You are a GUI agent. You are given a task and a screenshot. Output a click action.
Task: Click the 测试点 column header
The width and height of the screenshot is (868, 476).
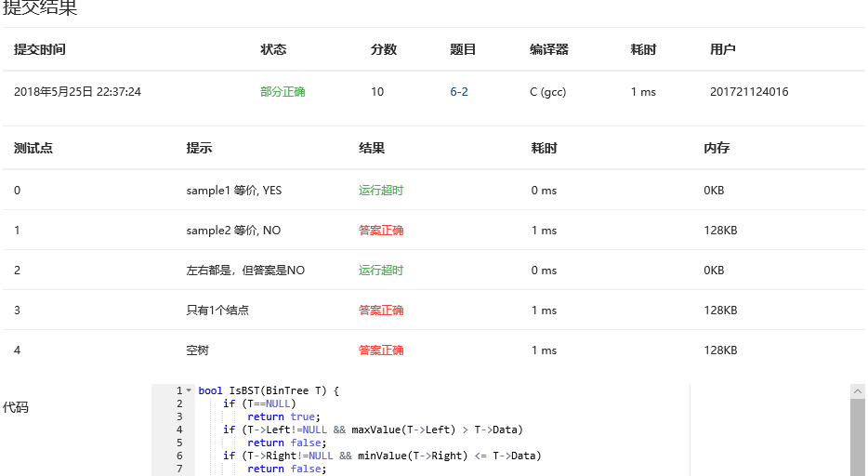(33, 148)
